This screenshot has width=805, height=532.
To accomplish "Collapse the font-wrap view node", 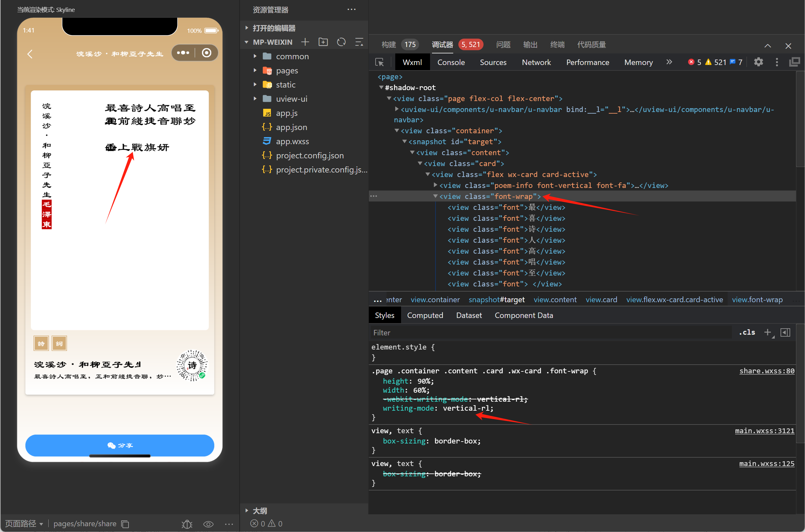I will [435, 196].
